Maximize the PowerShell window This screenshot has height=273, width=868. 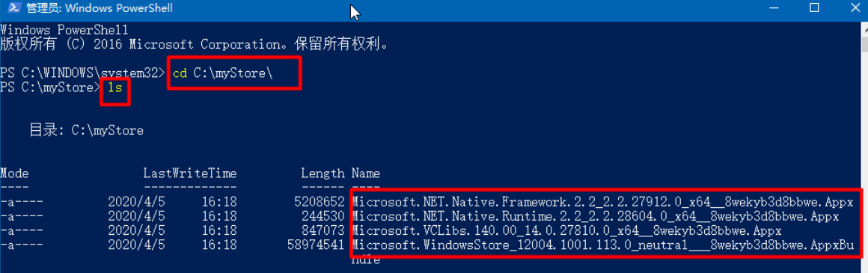click(x=814, y=8)
